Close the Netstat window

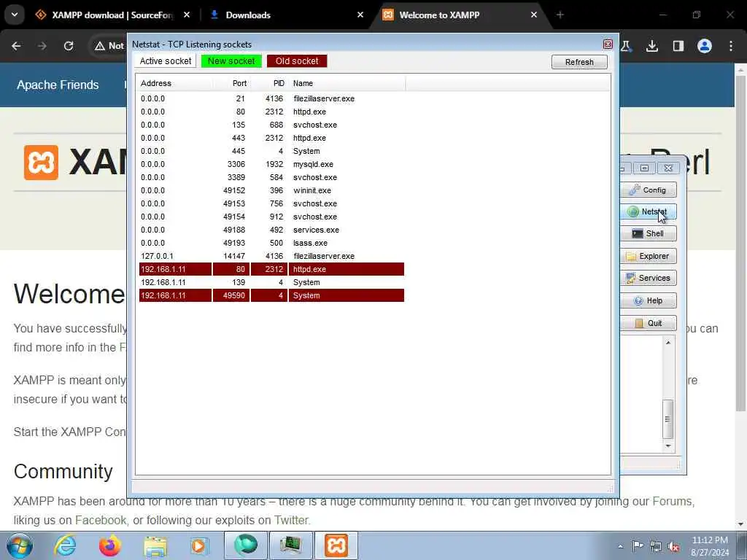608,44
